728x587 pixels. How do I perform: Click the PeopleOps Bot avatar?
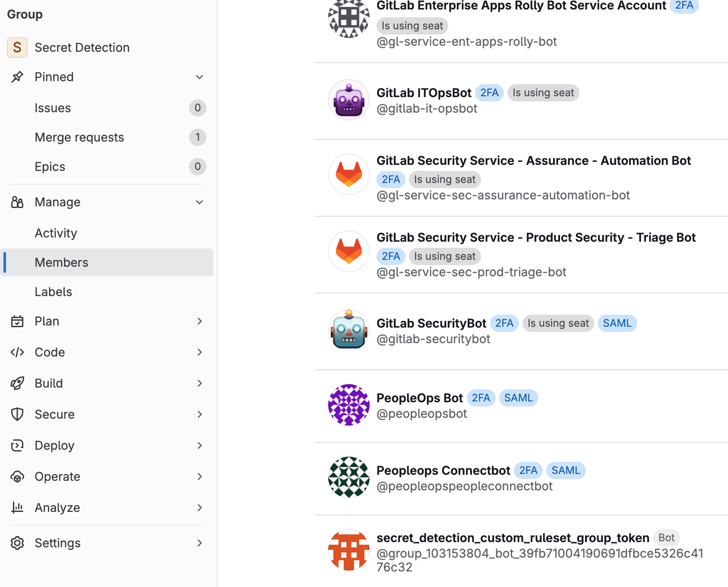click(x=348, y=405)
